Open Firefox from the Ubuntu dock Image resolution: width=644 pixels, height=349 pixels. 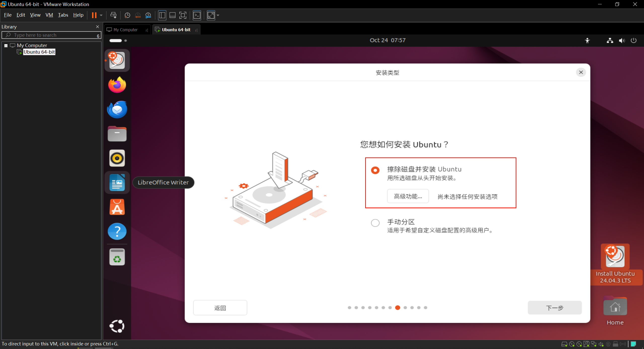tap(117, 85)
